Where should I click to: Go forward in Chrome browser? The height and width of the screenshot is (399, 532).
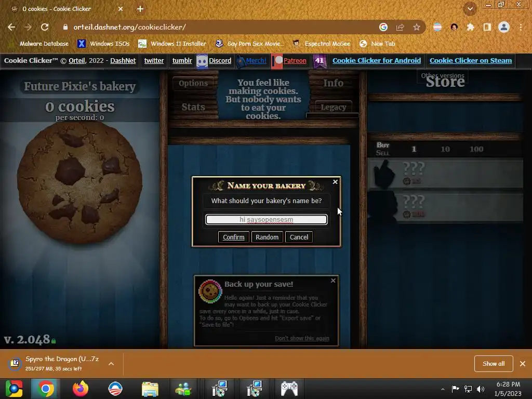point(28,27)
